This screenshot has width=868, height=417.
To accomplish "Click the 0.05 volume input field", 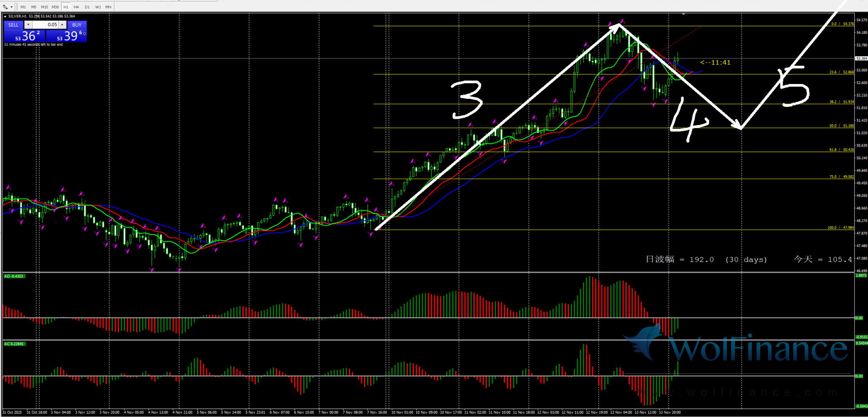I will (45, 25).
